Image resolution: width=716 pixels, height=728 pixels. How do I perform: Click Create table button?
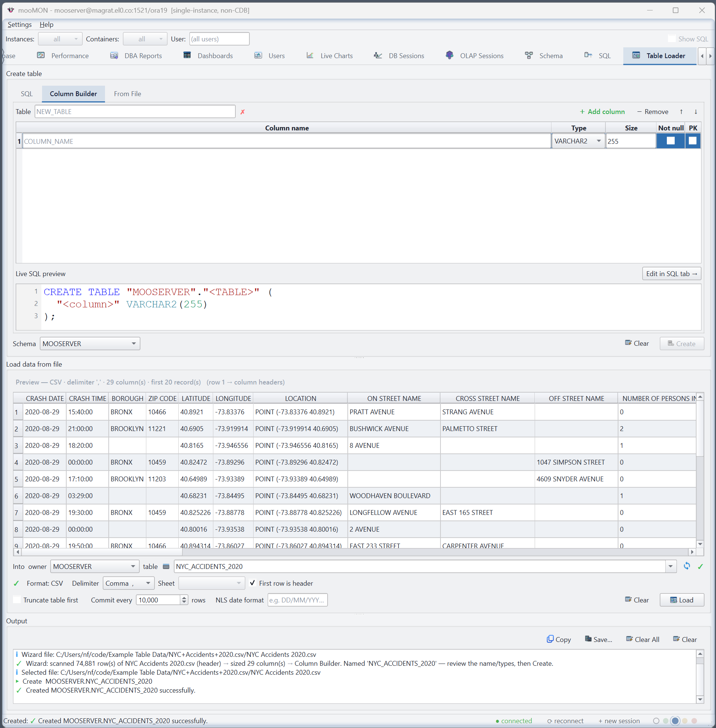[681, 344]
